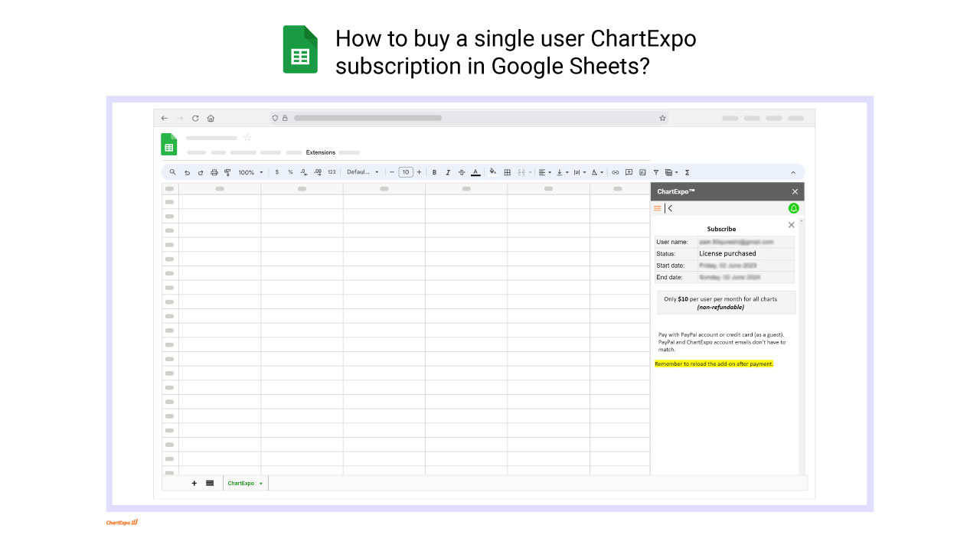This screenshot has width=980, height=551.
Task: Decrease font size with minus button
Action: (392, 172)
